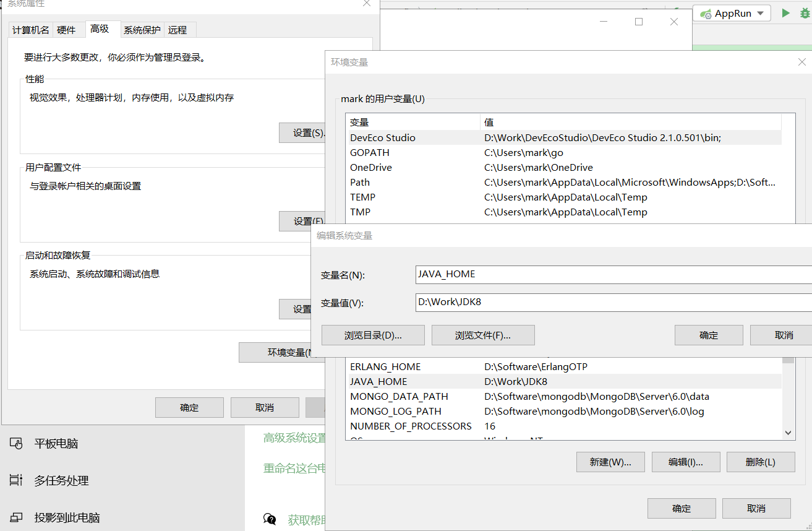Click the 浏览目录(D)... button

pos(373,335)
